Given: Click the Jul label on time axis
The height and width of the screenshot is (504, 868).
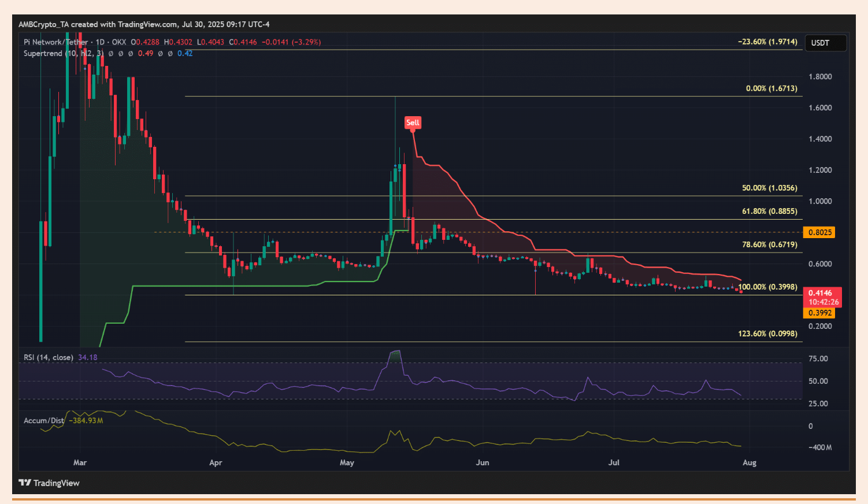Looking at the screenshot, I should pyautogui.click(x=614, y=462).
